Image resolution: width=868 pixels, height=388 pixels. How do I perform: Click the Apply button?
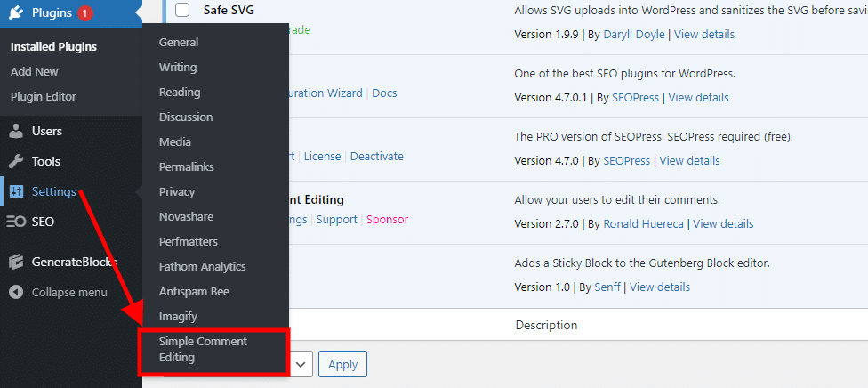(342, 364)
